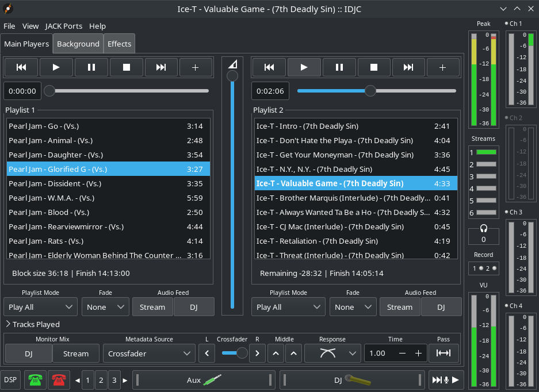Open right Fade dropdown
Screen dimensions: 539x392
coord(353,307)
